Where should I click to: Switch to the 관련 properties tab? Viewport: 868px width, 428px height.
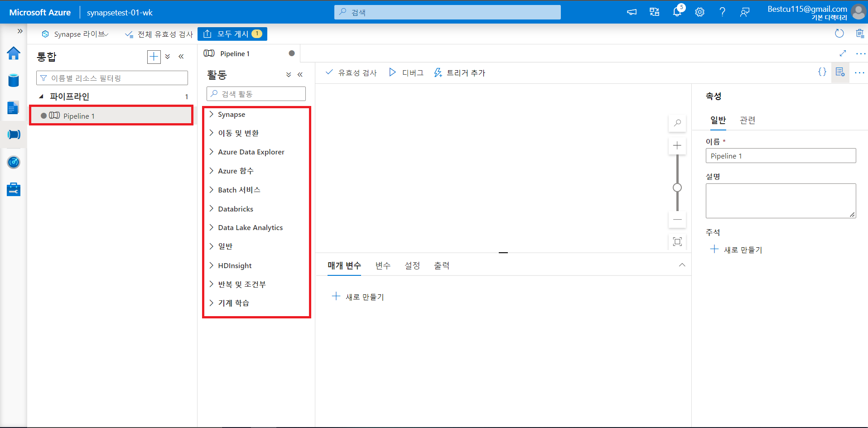pyautogui.click(x=747, y=120)
